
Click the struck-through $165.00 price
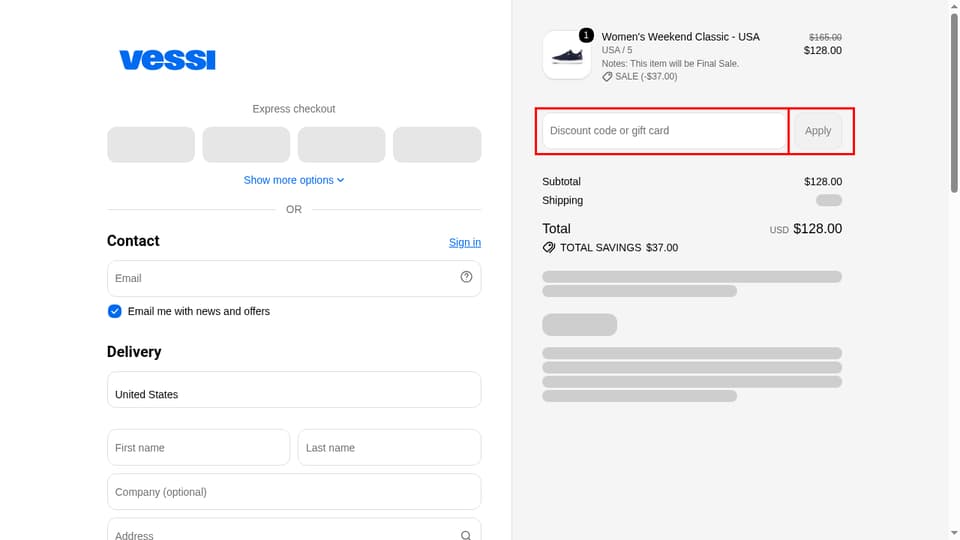(x=825, y=37)
